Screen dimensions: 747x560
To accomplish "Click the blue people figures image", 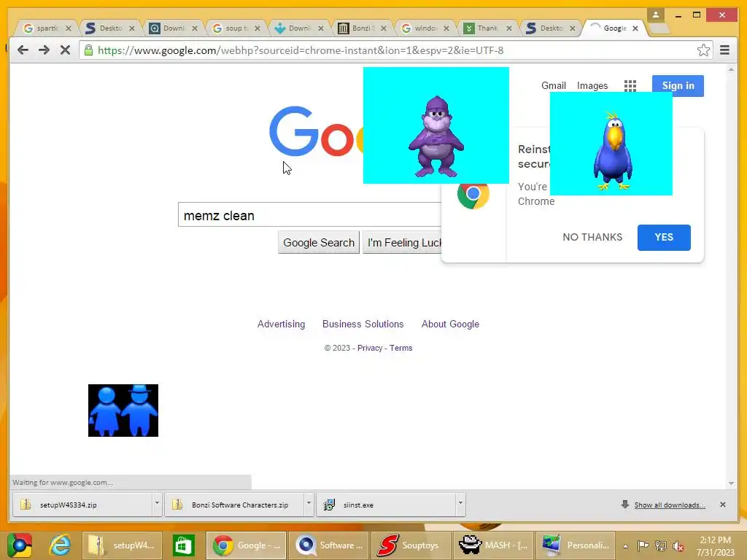I will (123, 411).
